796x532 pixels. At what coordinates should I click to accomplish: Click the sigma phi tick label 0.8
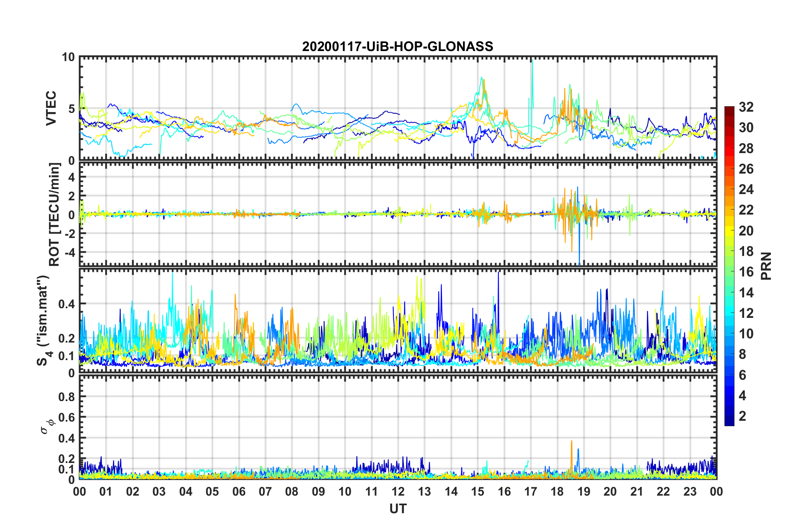[x=67, y=396]
